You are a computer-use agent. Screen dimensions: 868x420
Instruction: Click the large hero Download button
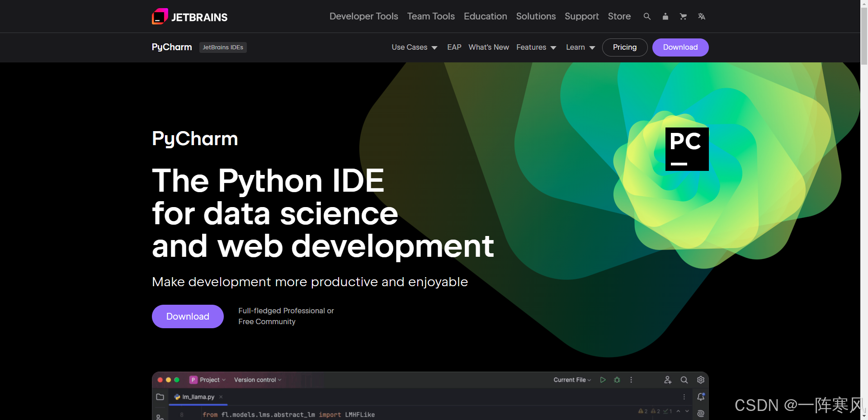click(x=188, y=316)
